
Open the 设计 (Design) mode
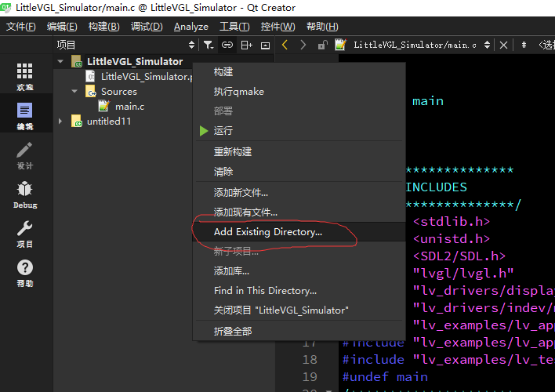click(x=25, y=155)
